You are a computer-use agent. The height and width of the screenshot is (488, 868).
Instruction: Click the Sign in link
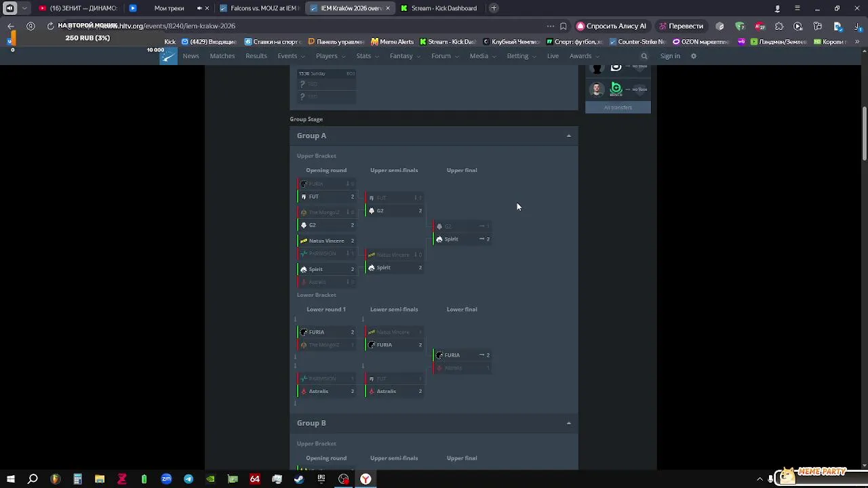click(x=670, y=56)
